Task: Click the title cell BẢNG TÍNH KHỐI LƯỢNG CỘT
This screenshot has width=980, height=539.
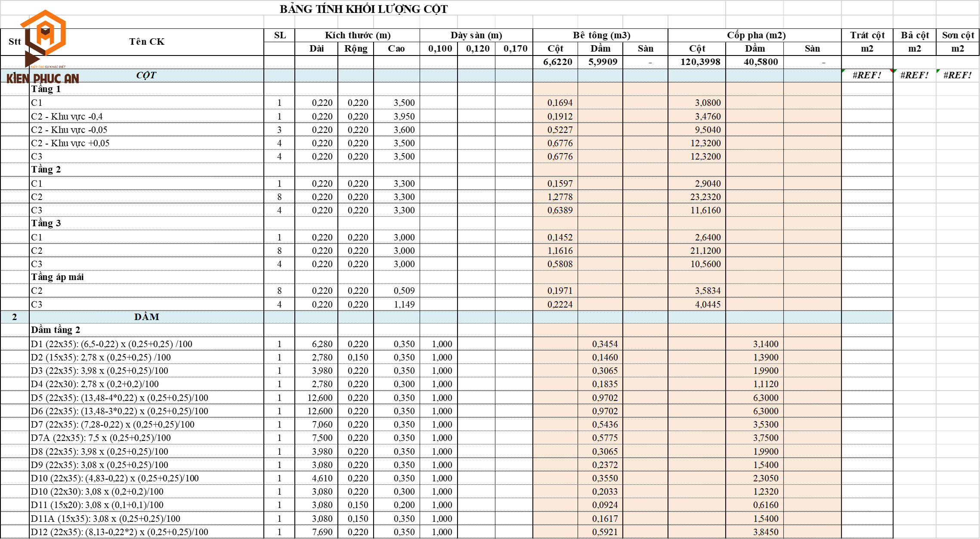Action: point(364,9)
